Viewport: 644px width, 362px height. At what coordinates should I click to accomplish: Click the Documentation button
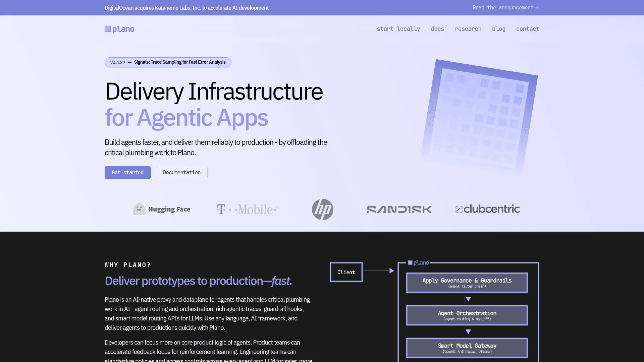pyautogui.click(x=181, y=173)
